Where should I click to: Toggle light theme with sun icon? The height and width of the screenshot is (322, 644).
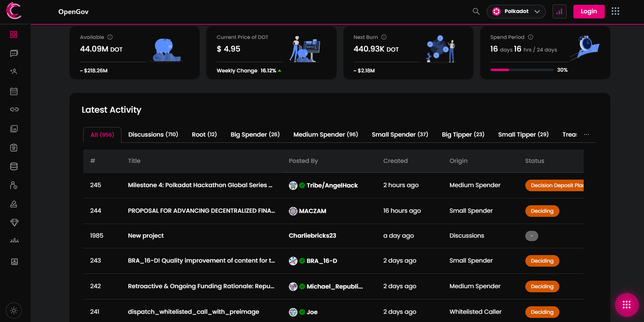[x=14, y=311]
